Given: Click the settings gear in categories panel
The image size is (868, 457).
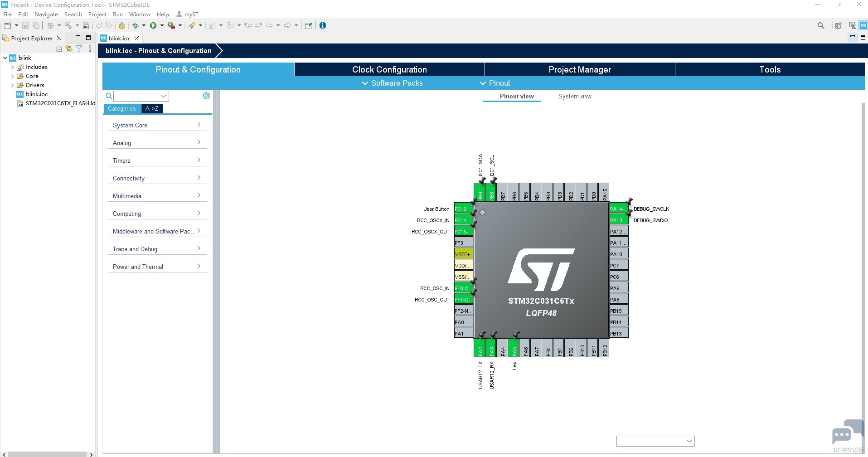Looking at the screenshot, I should click(206, 96).
